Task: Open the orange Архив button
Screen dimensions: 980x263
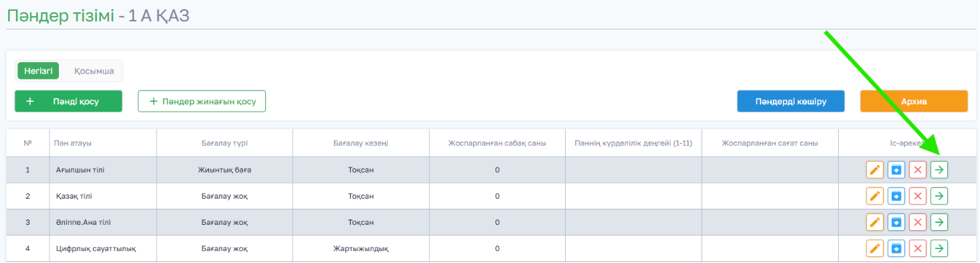Action: (914, 101)
